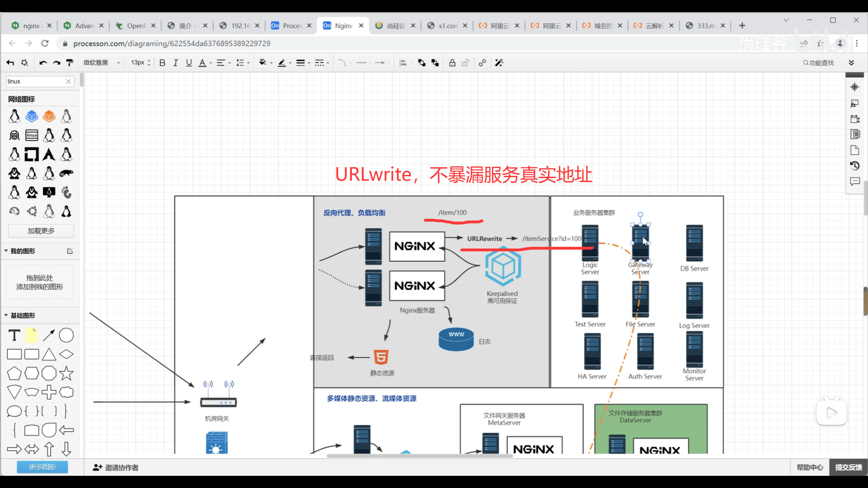Open the history clock icon in right panel
The width and height of the screenshot is (868, 488).
854,166
